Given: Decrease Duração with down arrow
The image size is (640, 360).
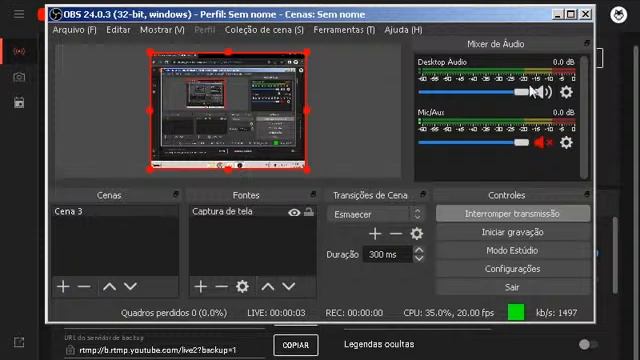Looking at the screenshot, I should pos(419,258).
